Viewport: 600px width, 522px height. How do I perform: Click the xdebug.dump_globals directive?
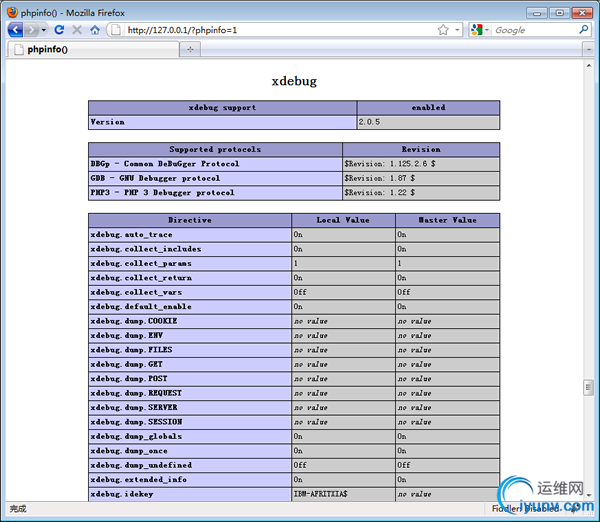(x=190, y=436)
